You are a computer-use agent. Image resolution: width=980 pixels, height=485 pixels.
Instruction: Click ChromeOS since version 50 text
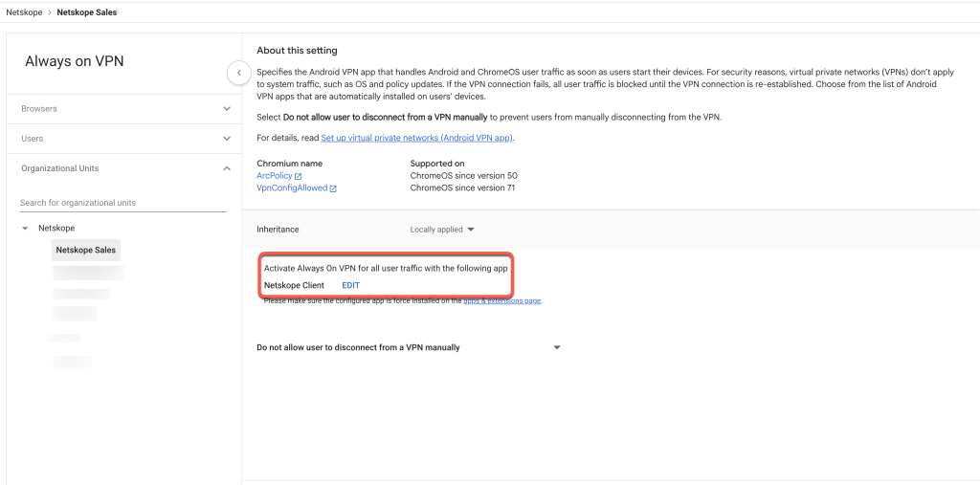(464, 176)
